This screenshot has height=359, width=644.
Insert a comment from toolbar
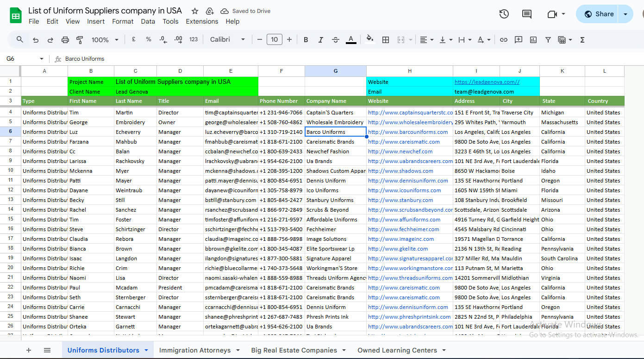(519, 40)
